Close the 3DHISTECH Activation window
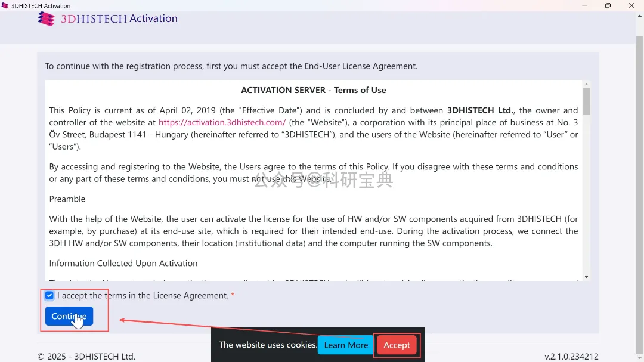 click(x=631, y=5)
